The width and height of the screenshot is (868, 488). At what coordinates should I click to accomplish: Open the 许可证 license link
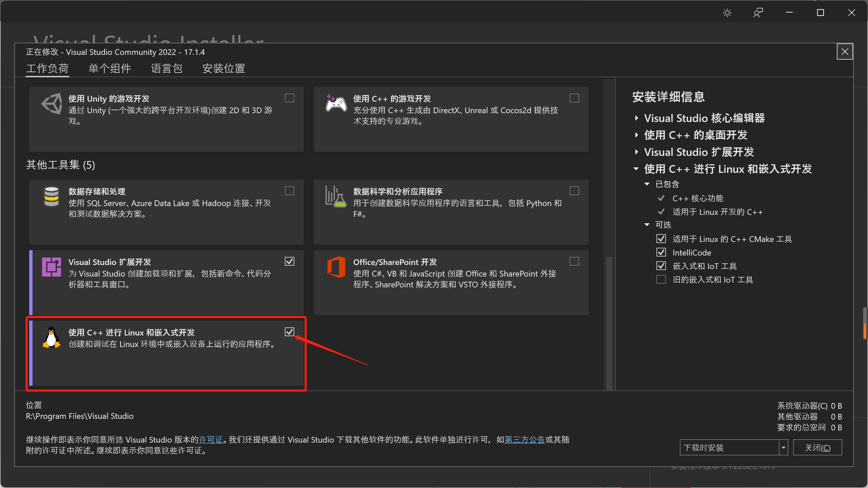point(211,440)
